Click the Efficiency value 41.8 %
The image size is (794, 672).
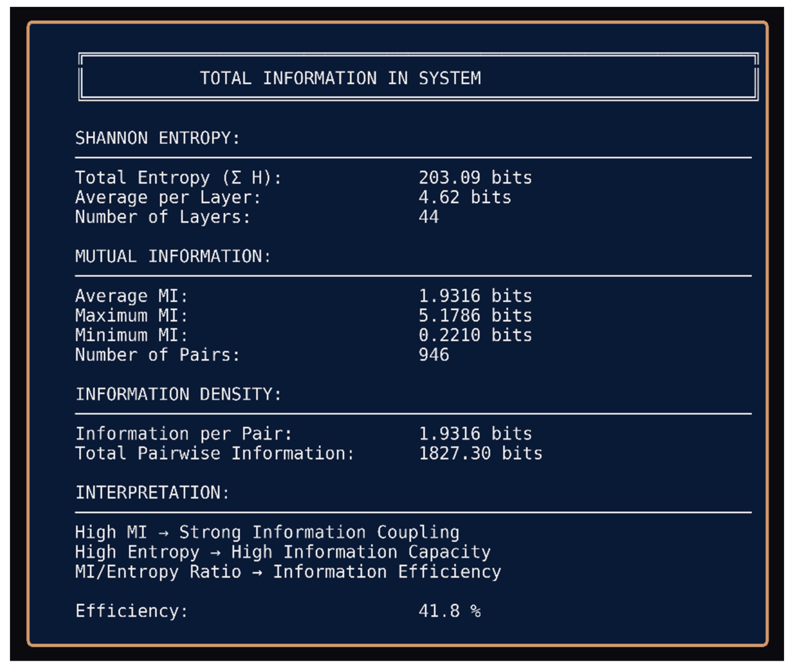tap(449, 611)
